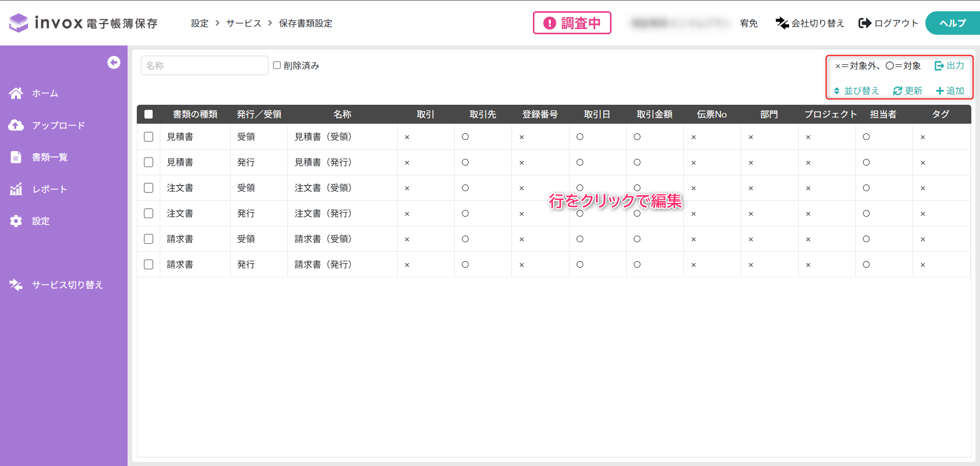
Task: Open 会社切り替え company switcher
Action: (x=810, y=23)
